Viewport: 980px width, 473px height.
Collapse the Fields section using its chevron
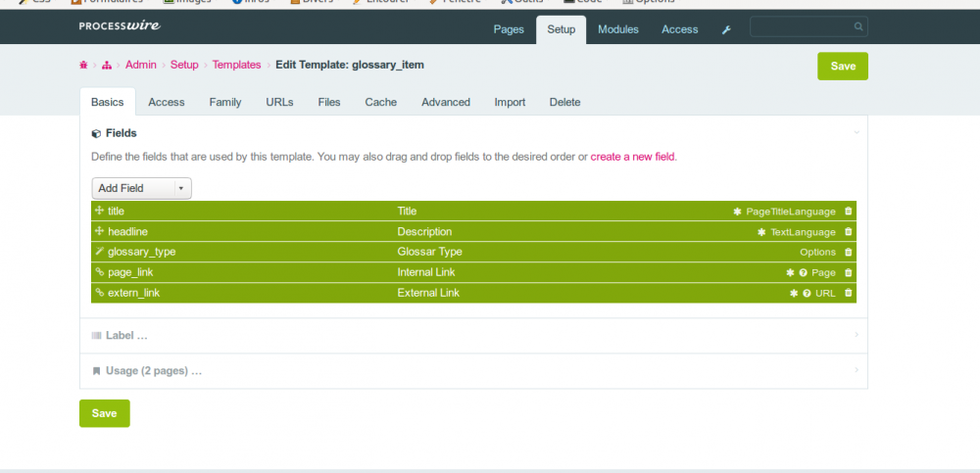[856, 132]
